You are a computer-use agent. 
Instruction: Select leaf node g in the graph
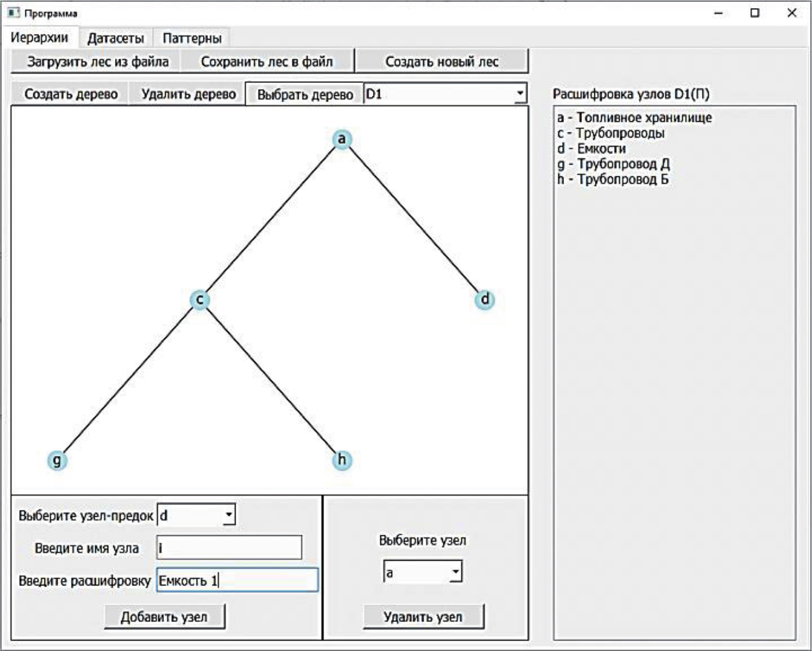(57, 460)
